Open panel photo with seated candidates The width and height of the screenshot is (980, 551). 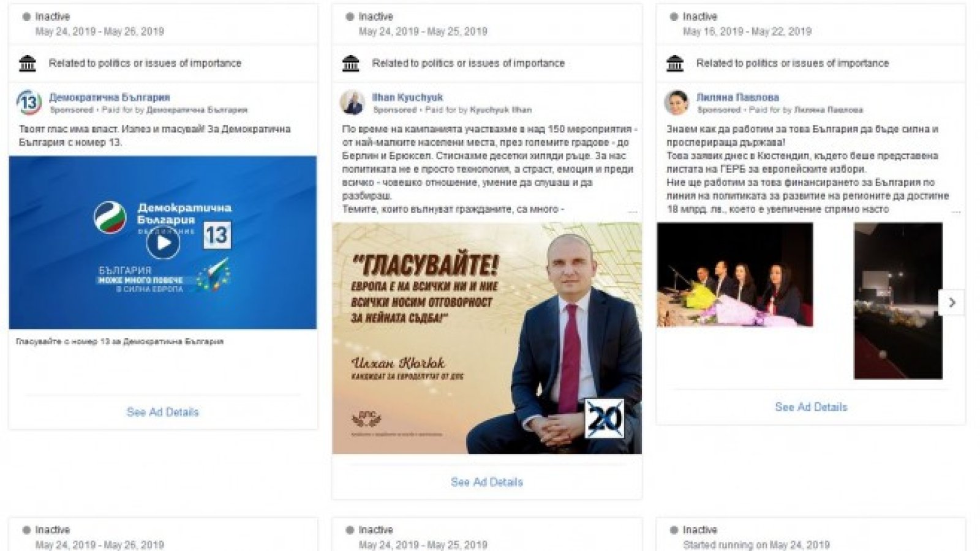coord(735,274)
